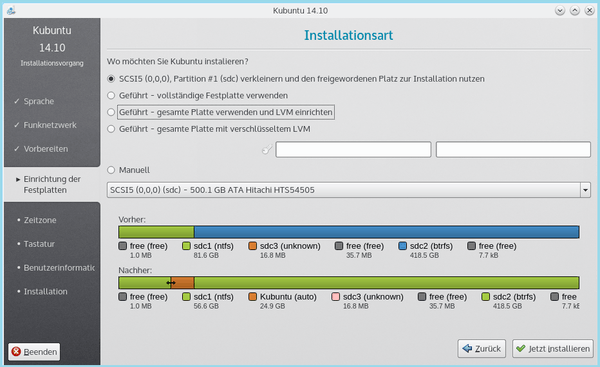Image resolution: width=600 pixels, height=367 pixels.
Task: Click the 418.5 GB label under Vorher
Action: [x=424, y=255]
